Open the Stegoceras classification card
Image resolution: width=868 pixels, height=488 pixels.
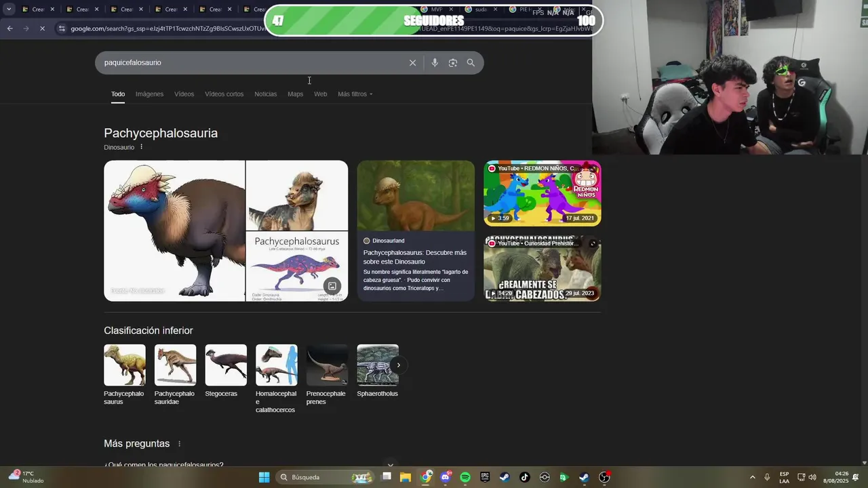(226, 371)
